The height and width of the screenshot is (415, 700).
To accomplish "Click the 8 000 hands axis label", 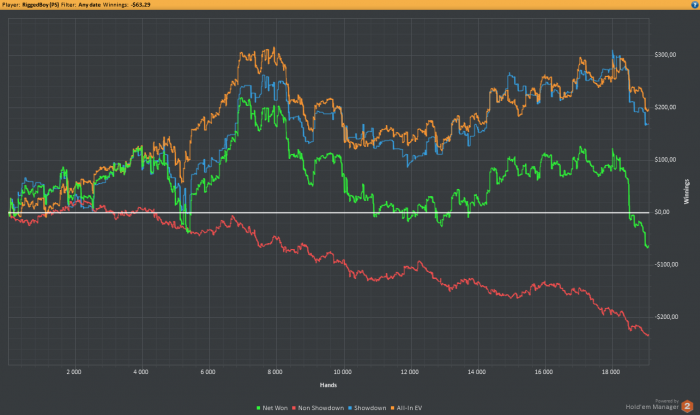I will coord(275,372).
